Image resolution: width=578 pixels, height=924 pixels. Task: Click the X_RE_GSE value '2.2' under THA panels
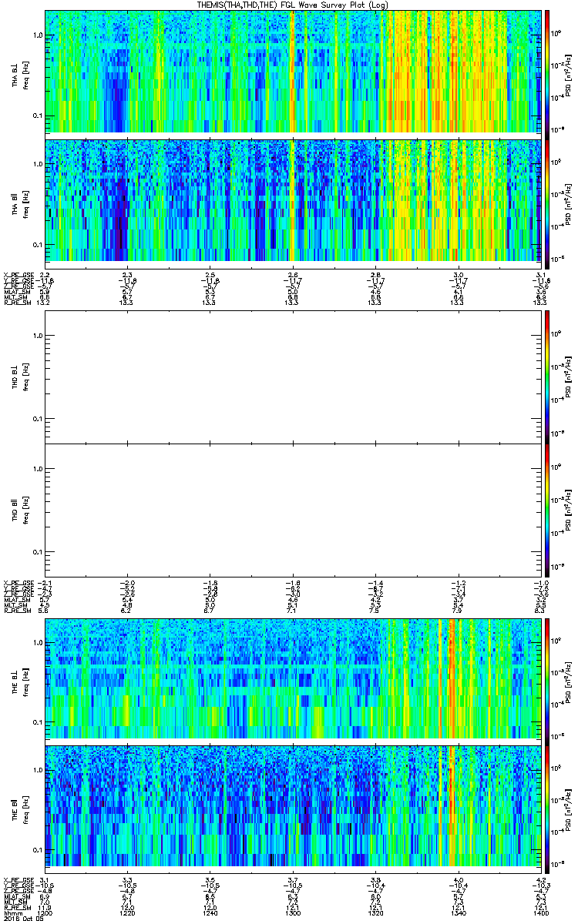[x=45, y=275]
